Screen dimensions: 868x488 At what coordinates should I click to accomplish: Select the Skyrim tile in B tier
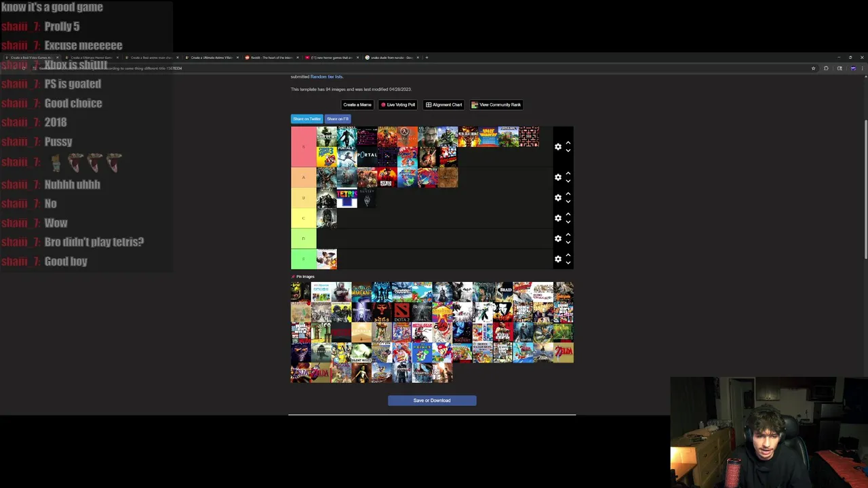coord(368,198)
